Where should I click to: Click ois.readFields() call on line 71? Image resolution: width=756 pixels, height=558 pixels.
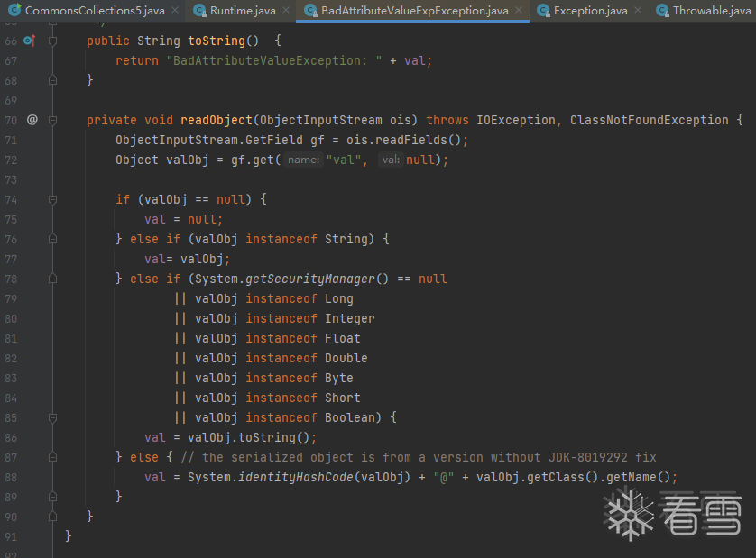point(403,141)
